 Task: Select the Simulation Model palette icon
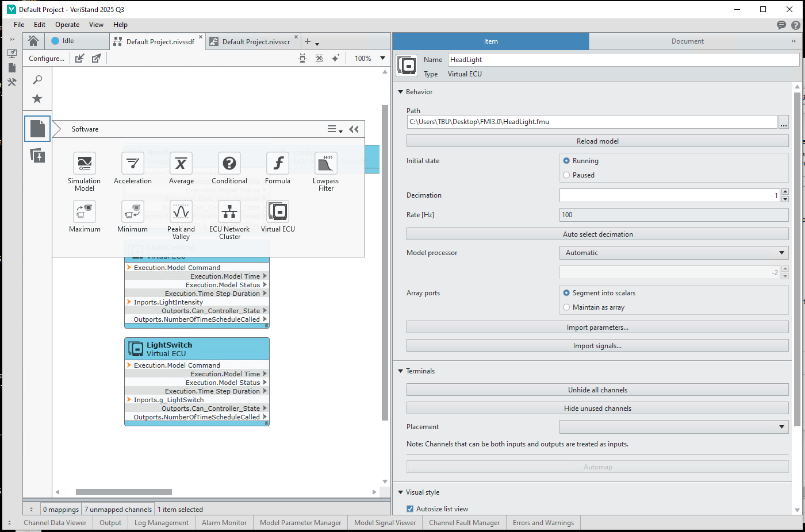[x=85, y=164]
